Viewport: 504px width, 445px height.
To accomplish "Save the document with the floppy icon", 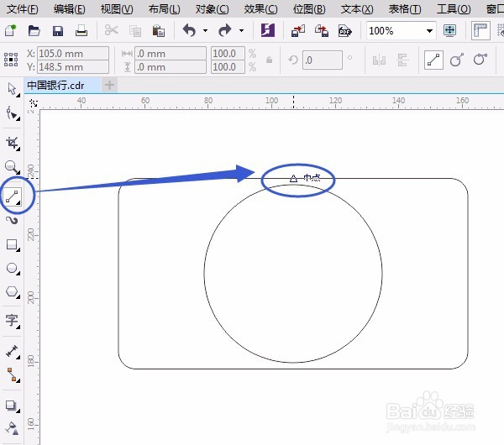I will (58, 31).
